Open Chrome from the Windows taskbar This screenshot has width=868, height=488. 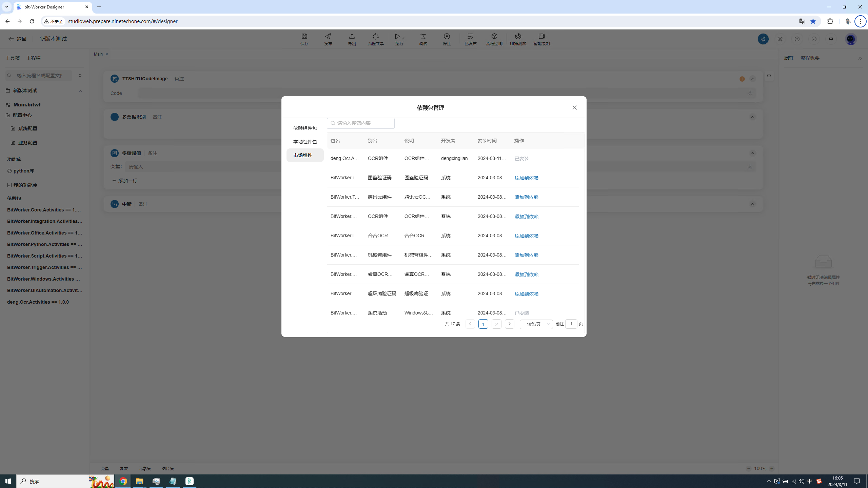tap(123, 481)
